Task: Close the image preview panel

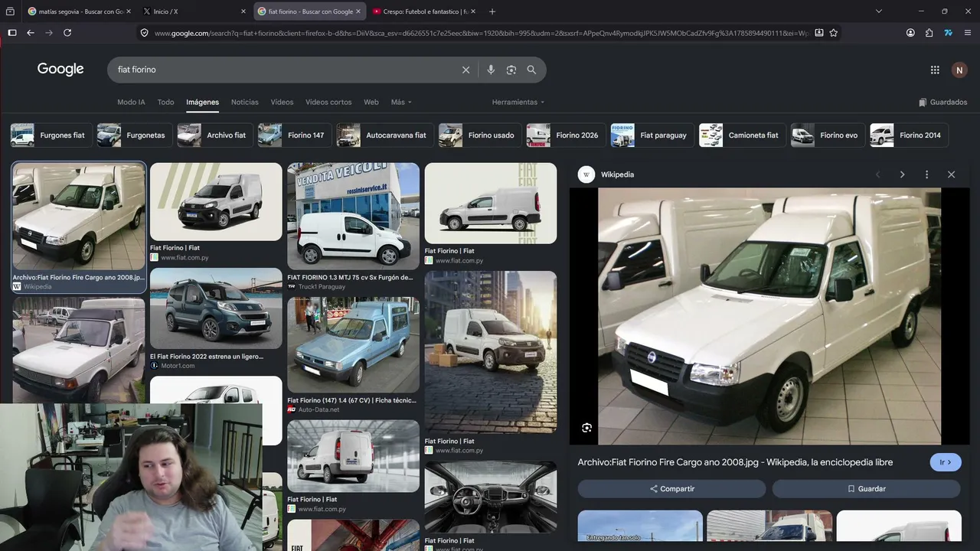Action: tap(951, 174)
